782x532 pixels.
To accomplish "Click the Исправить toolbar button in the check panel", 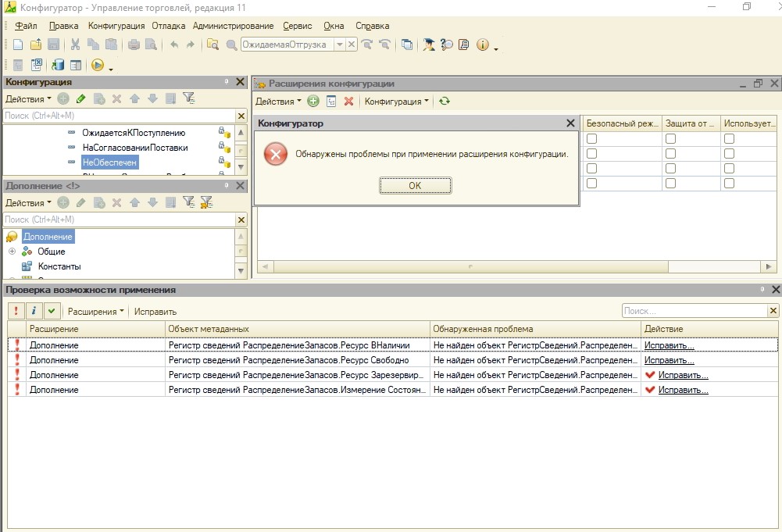I will pos(155,311).
